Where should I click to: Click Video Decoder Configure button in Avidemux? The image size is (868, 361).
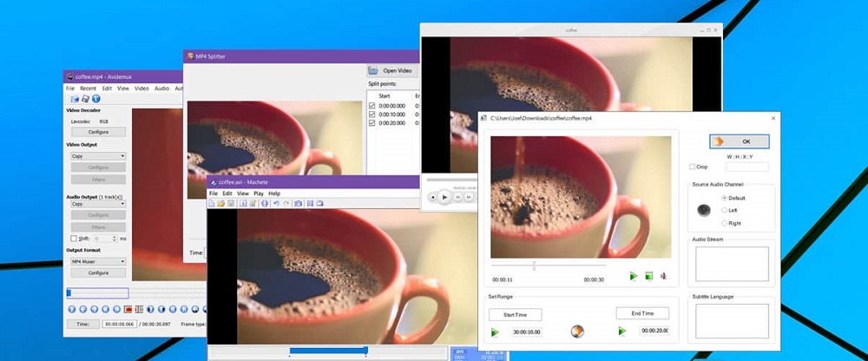tap(98, 132)
